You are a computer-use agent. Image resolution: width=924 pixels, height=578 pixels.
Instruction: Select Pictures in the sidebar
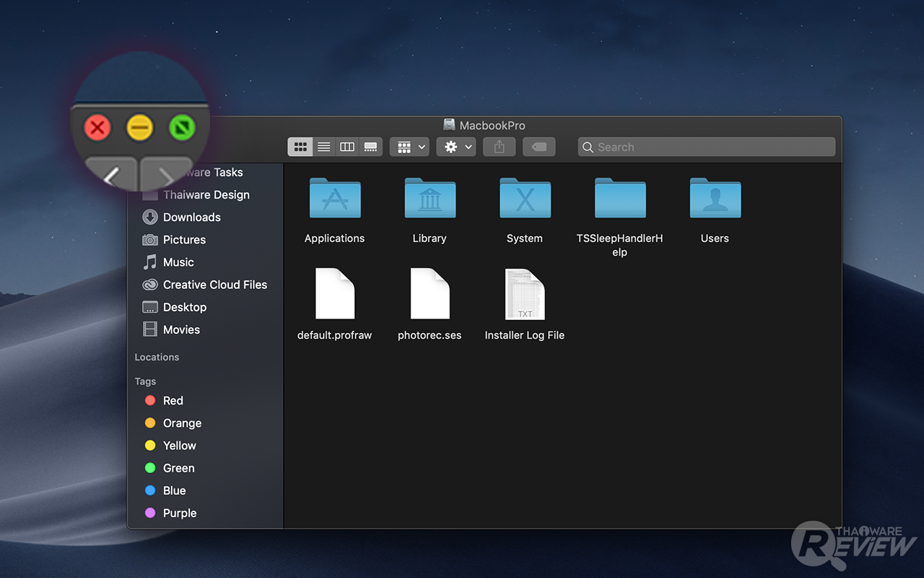point(184,240)
